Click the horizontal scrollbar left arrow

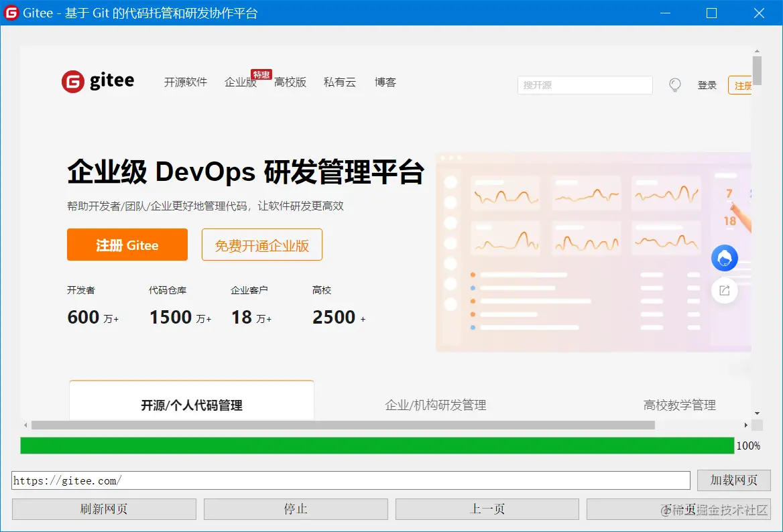pos(25,425)
